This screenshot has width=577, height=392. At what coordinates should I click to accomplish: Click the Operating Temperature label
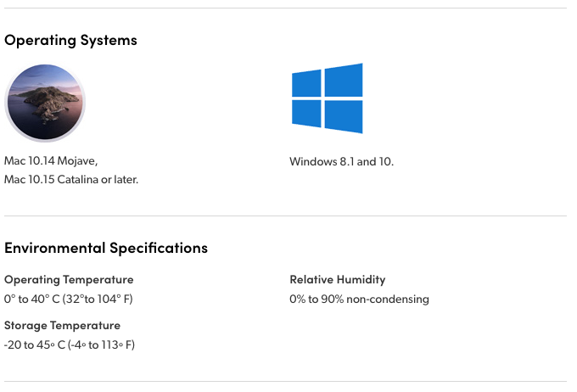tap(69, 279)
